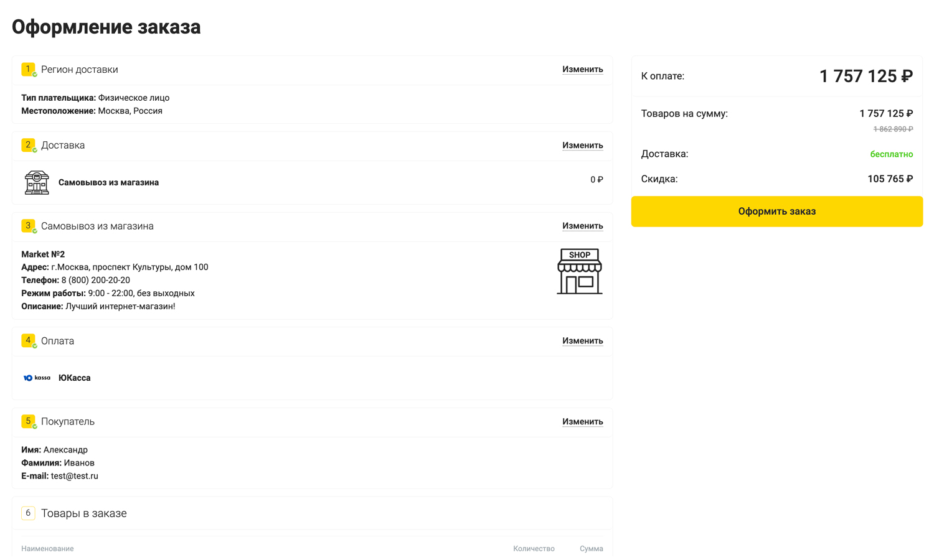
Task: Click the step 6 badge beside Товары в заказе
Action: (x=28, y=513)
